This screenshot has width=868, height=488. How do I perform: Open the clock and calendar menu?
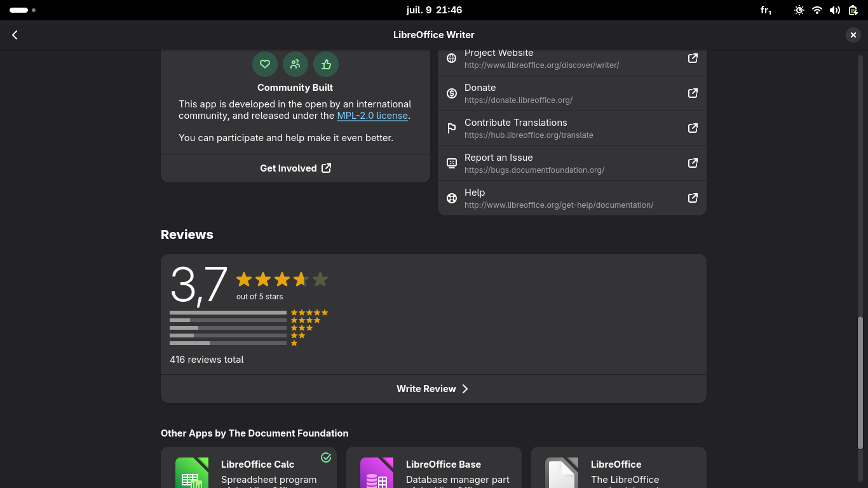(434, 10)
